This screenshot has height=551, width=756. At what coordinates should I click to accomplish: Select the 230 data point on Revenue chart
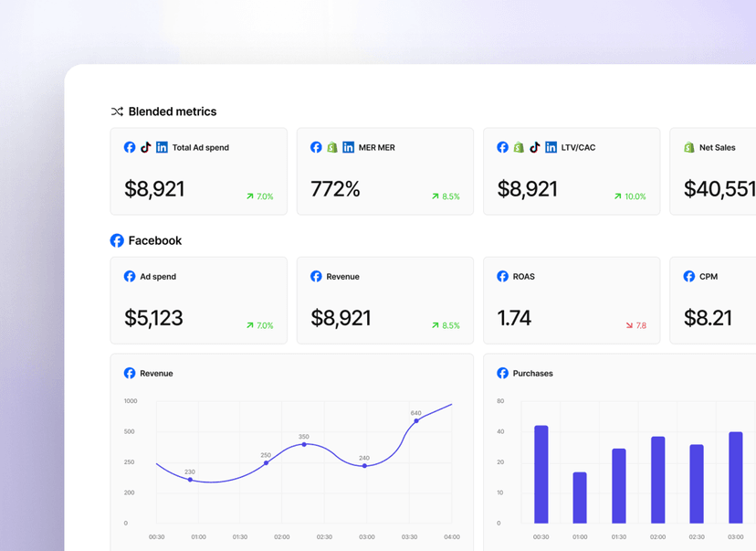pos(190,480)
